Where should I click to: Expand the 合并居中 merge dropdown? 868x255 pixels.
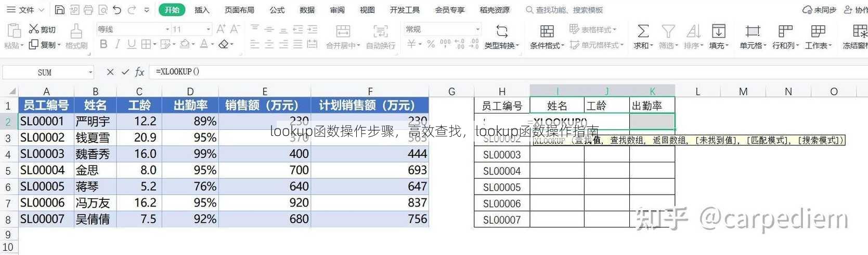pos(358,46)
